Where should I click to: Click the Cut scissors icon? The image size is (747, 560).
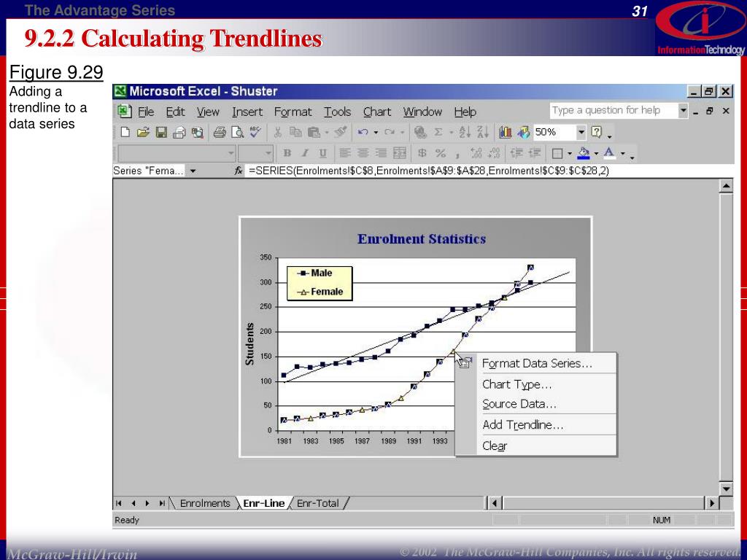tap(278, 133)
